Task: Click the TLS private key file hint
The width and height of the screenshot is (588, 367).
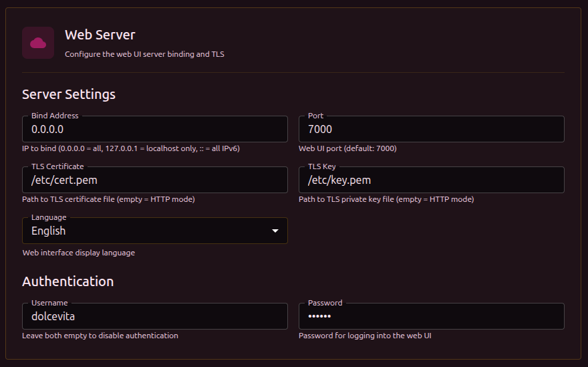Action: click(x=386, y=199)
